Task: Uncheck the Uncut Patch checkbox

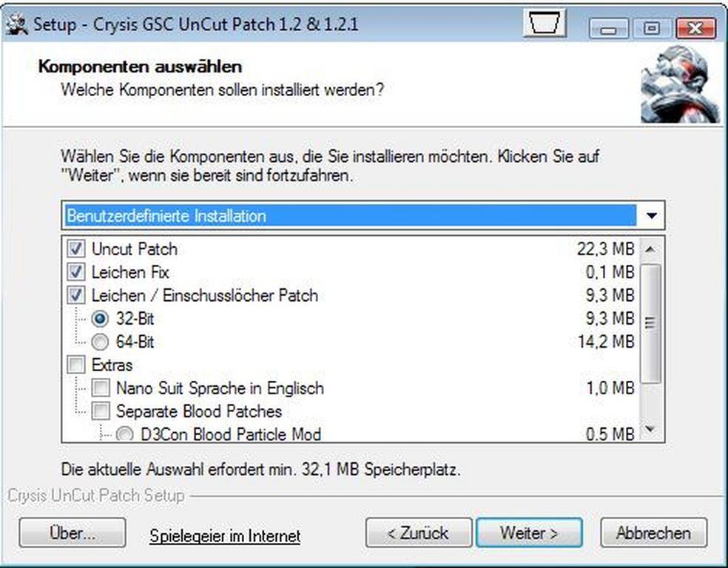Action: coord(76,248)
